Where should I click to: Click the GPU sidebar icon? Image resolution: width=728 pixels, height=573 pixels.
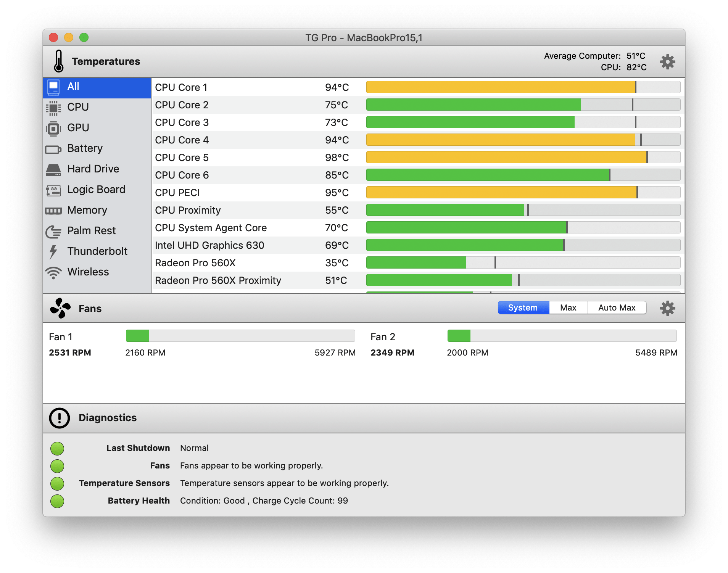[x=53, y=128]
